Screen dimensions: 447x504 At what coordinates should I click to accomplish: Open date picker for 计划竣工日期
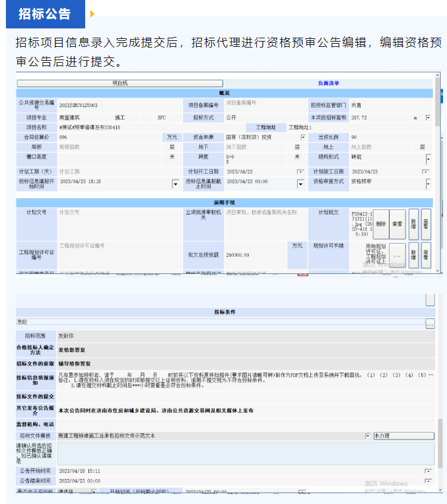(x=426, y=172)
